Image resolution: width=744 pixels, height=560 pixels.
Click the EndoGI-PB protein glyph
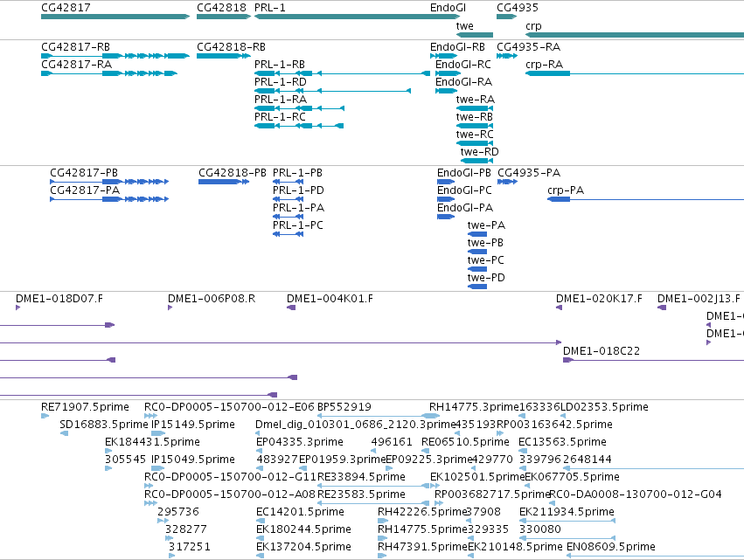pyautogui.click(x=446, y=182)
